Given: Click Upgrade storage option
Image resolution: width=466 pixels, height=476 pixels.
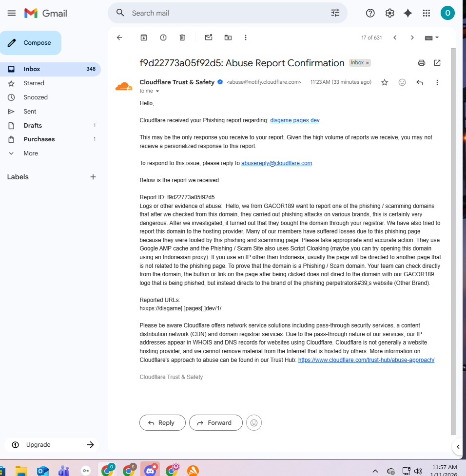Looking at the screenshot, I should pos(52,445).
